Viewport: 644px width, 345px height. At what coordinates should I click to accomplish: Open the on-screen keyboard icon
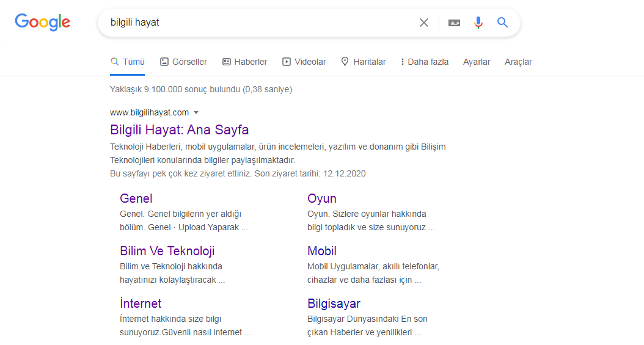pyautogui.click(x=454, y=23)
